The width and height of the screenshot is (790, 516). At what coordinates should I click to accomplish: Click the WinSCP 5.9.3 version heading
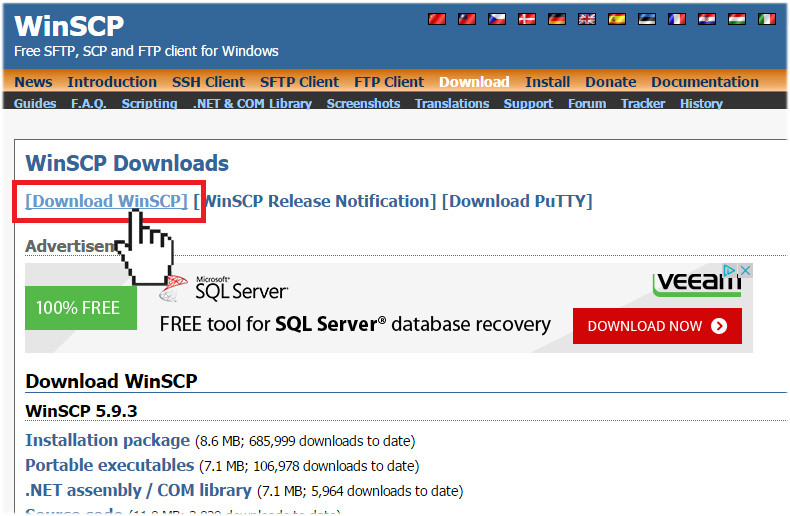81,411
